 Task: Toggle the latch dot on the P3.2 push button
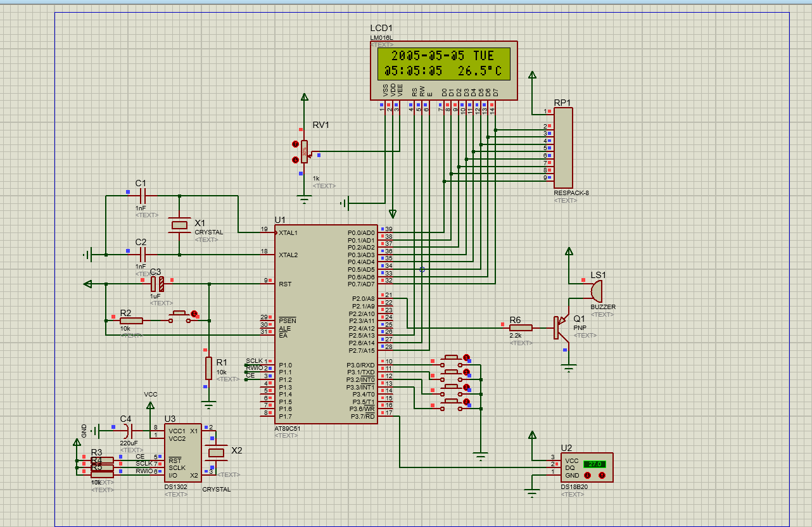click(467, 386)
